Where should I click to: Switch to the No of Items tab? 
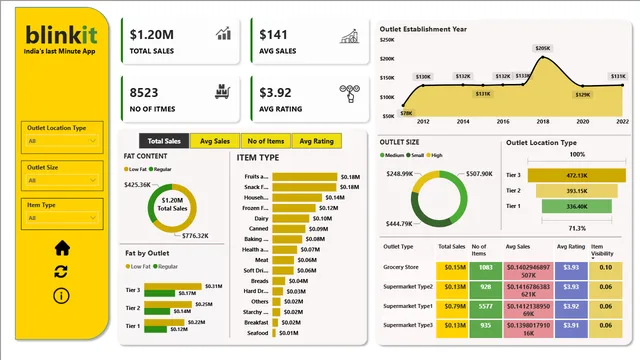(x=266, y=141)
